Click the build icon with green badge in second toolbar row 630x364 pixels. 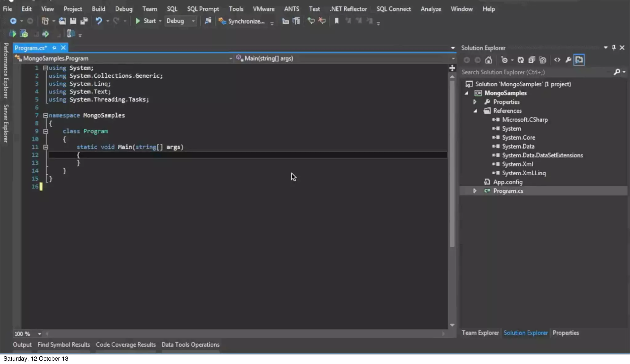tap(24, 34)
